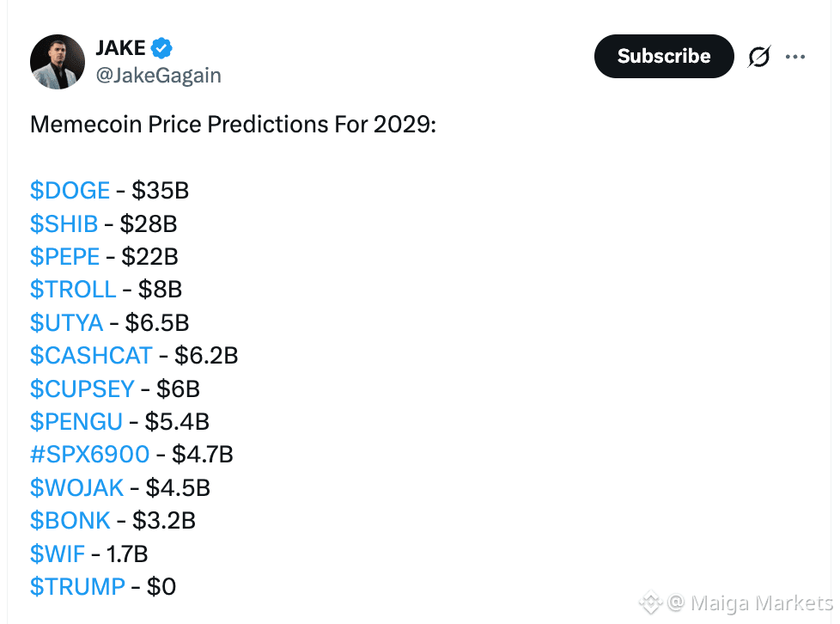Click the blue verified badge
This screenshot has height=624, width=840.
[x=161, y=48]
